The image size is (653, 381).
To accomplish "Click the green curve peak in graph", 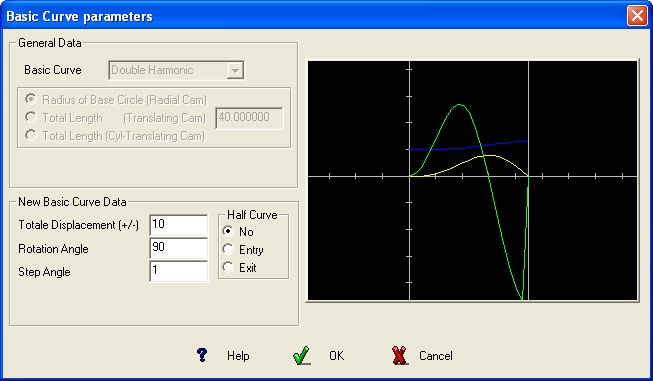I will click(x=459, y=105).
